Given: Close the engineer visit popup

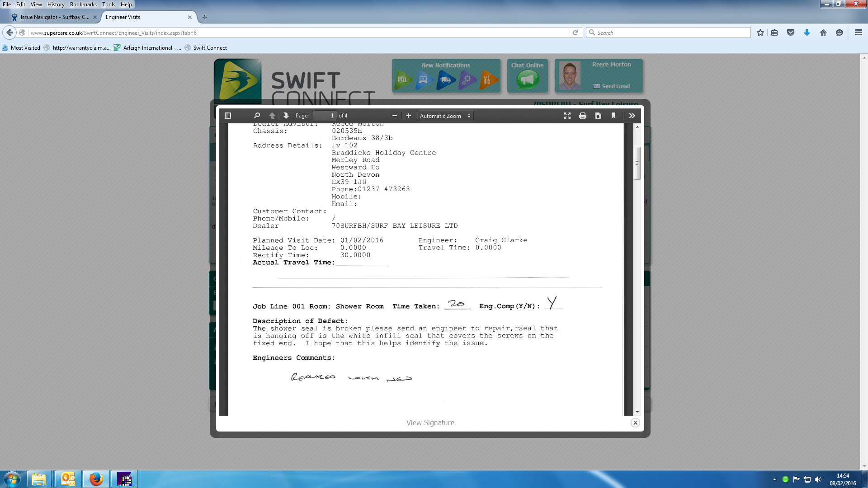Looking at the screenshot, I should pos(635,423).
